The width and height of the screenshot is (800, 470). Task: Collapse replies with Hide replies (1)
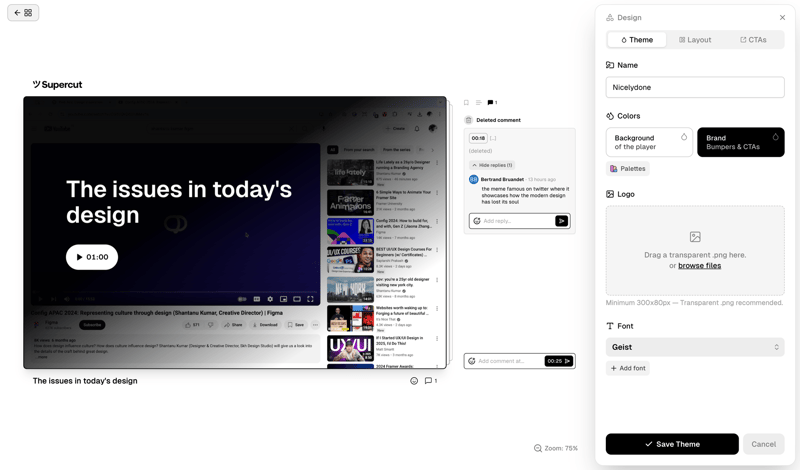click(x=492, y=165)
